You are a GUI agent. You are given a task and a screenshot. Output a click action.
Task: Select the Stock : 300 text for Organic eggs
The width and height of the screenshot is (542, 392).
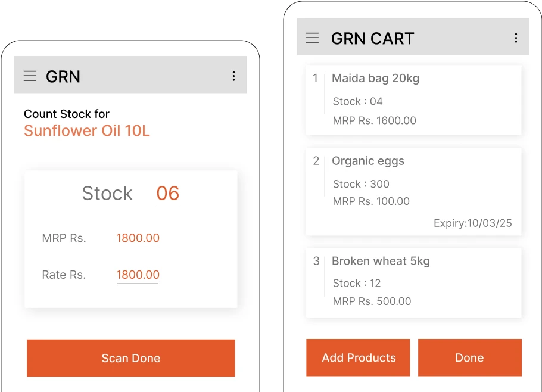tap(360, 184)
